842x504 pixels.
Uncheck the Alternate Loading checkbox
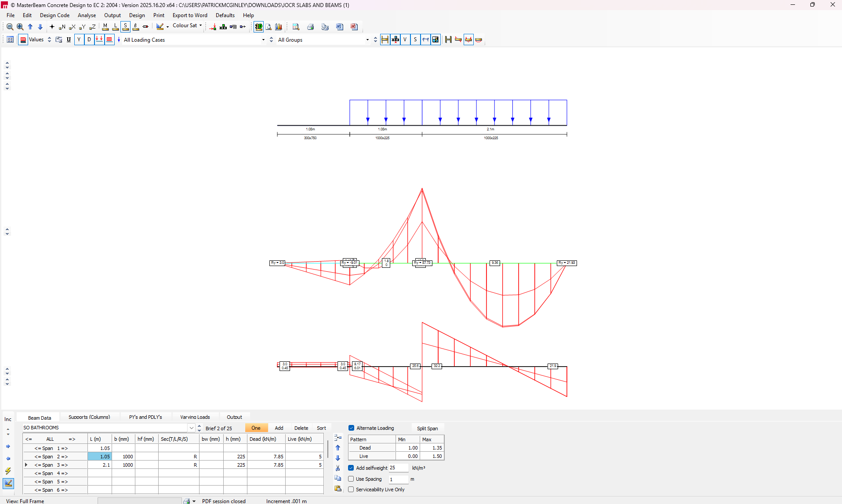[x=351, y=428]
